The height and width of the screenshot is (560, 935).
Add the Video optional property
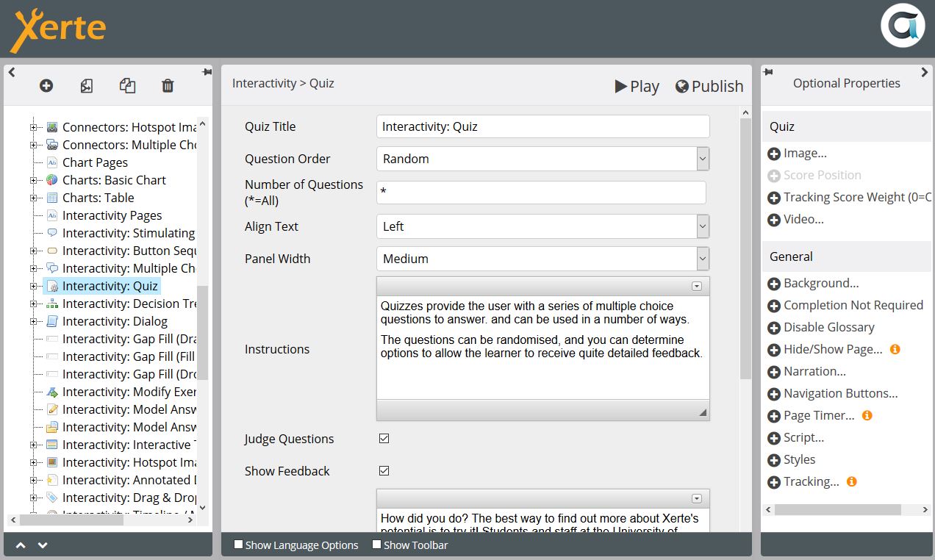pos(795,220)
